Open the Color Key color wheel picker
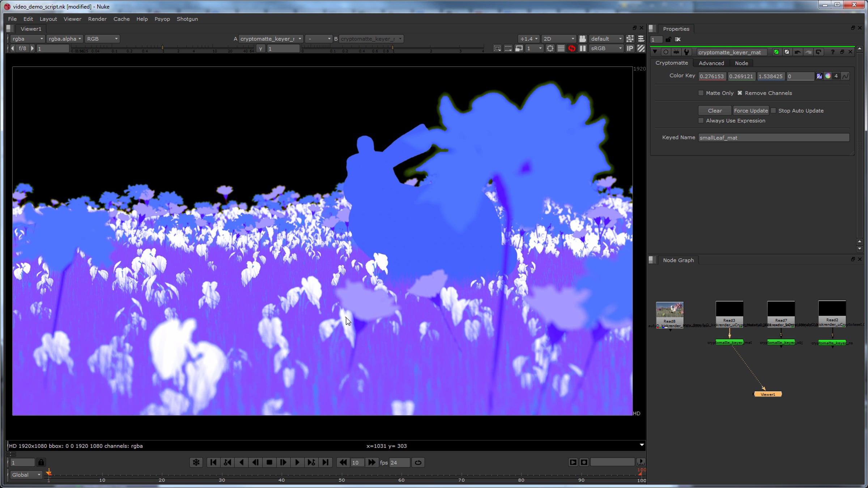This screenshot has height=488, width=868. pos(828,76)
